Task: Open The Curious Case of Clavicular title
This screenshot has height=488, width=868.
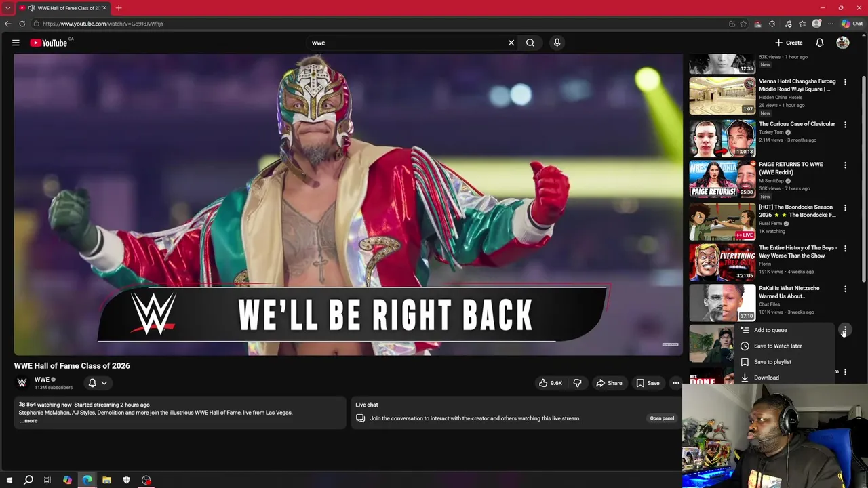Action: pyautogui.click(x=797, y=124)
